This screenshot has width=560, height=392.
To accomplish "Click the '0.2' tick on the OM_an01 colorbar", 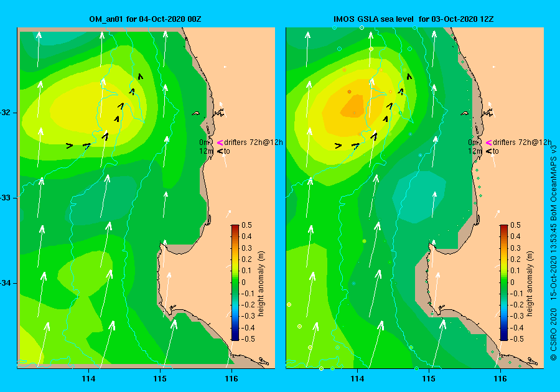I will (x=247, y=259).
